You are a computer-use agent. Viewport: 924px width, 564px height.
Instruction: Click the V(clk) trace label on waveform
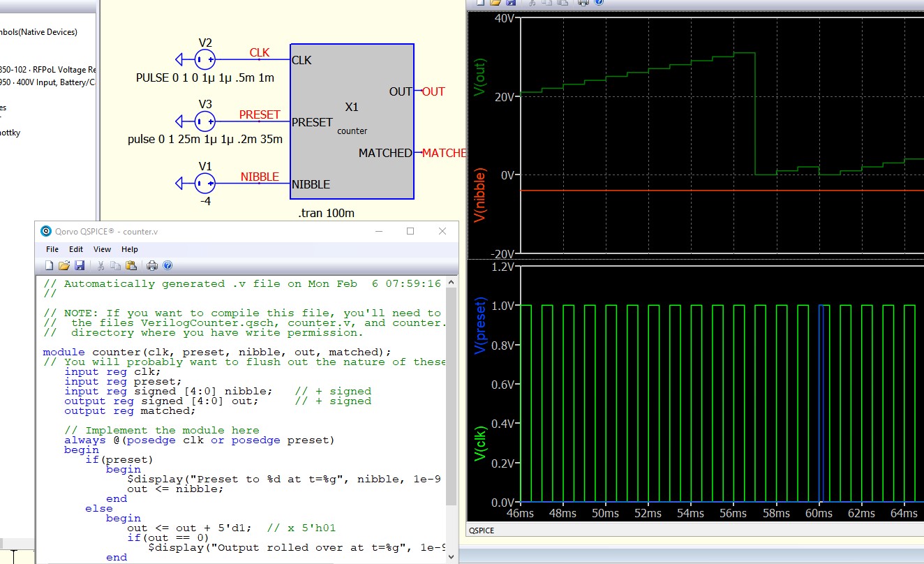[480, 444]
